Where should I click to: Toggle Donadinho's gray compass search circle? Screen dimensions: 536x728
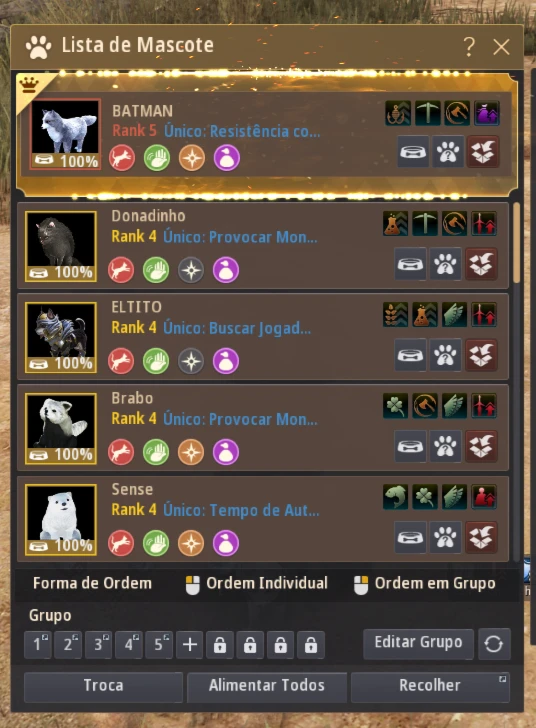(x=191, y=270)
